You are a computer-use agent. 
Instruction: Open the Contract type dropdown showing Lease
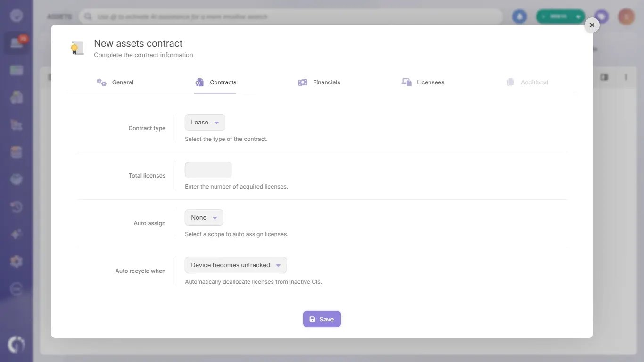[205, 123]
